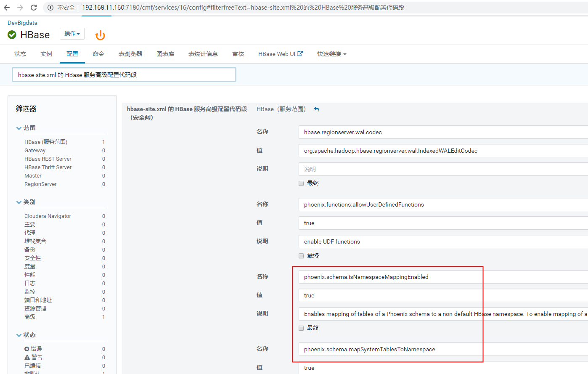This screenshot has width=588, height=374.
Task: Click the 错误 status error icon
Action: pos(27,349)
